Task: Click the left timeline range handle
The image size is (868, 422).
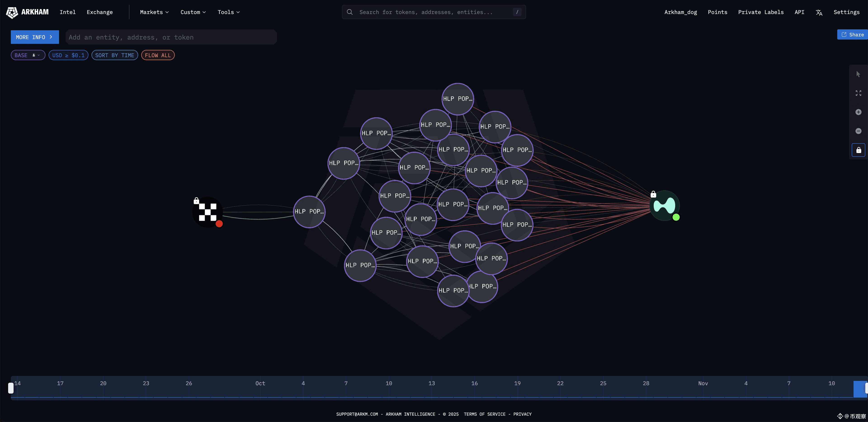Action: tap(11, 388)
